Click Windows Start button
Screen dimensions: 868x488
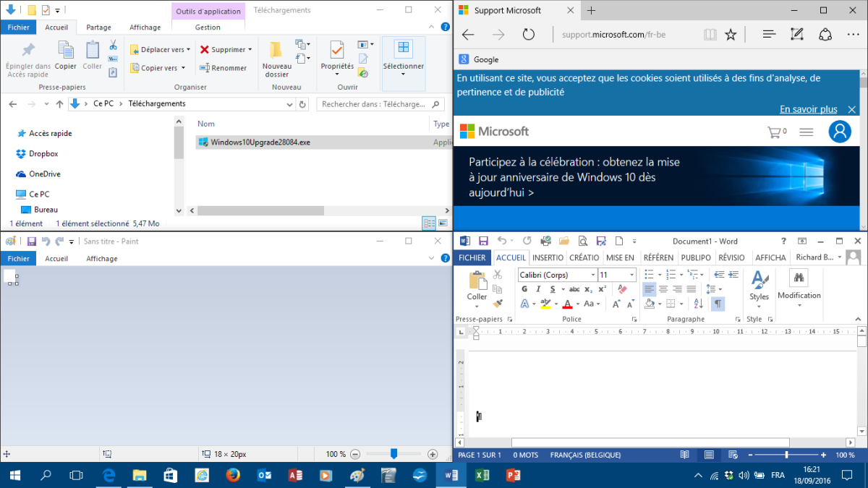coord(14,475)
